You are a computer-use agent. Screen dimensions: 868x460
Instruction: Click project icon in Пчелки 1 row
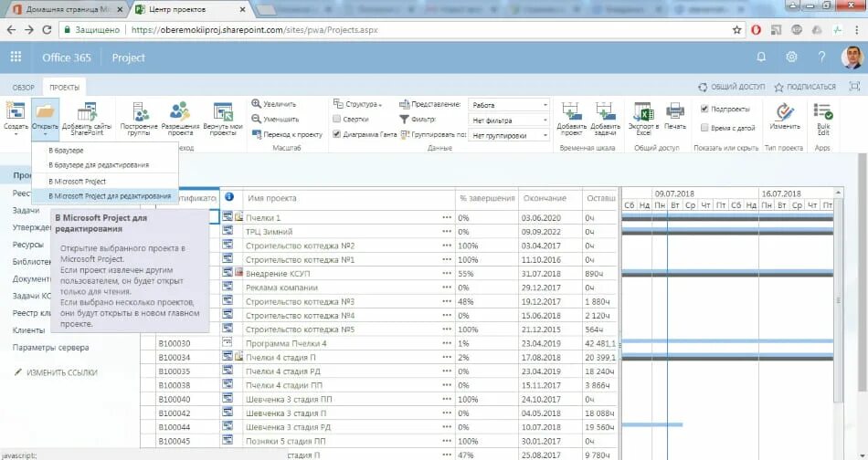coord(228,216)
